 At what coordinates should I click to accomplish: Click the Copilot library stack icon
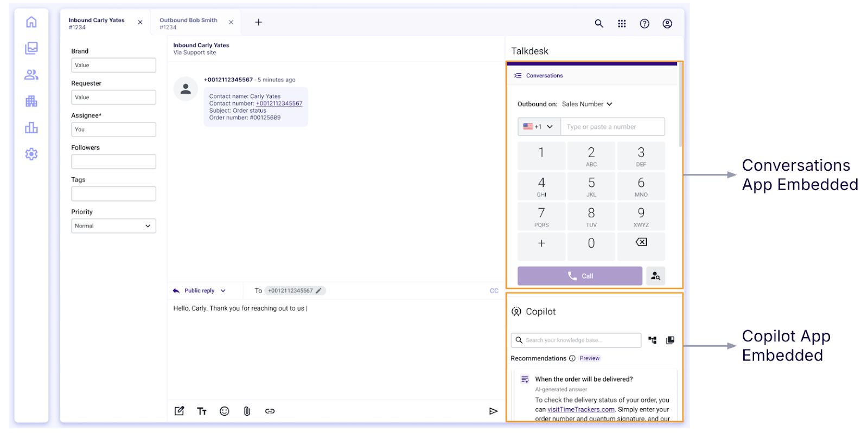click(x=671, y=340)
